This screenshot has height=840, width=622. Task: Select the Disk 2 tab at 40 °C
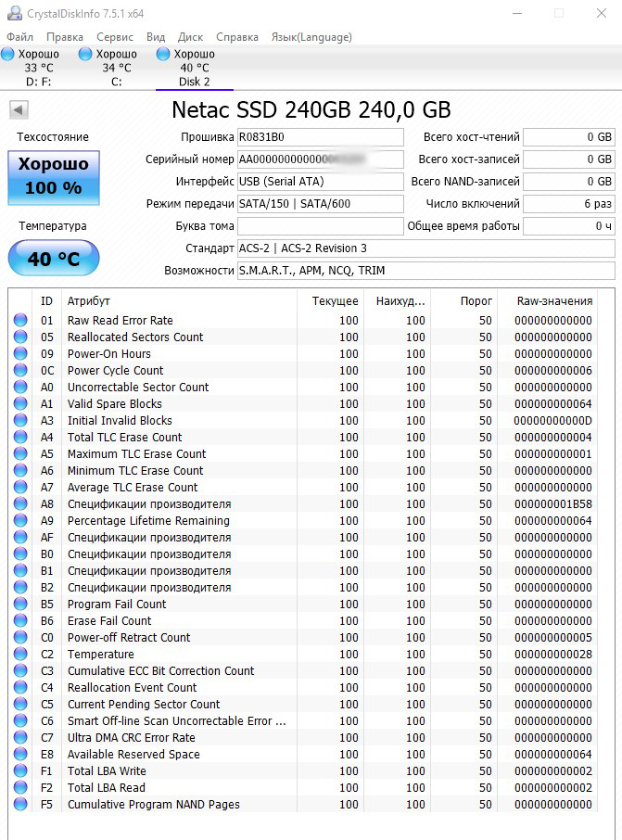(194, 68)
